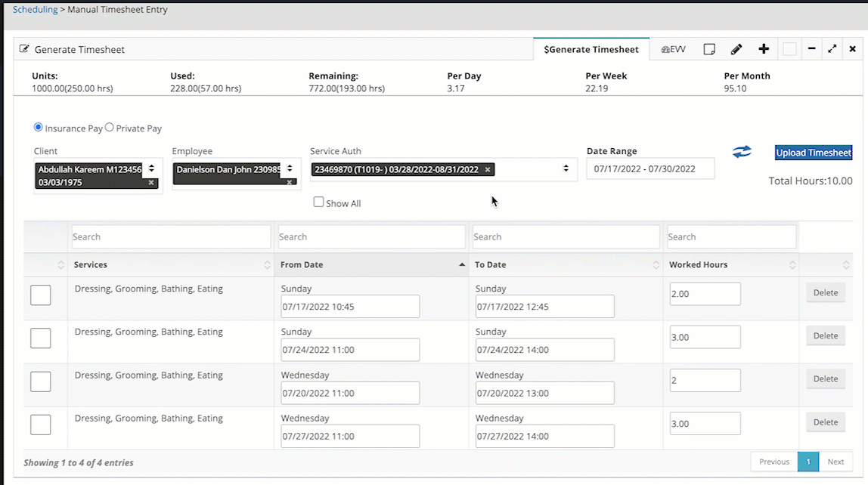The width and height of the screenshot is (868, 485).
Task: Select the pencil edit icon in the toolbar
Action: pyautogui.click(x=736, y=48)
